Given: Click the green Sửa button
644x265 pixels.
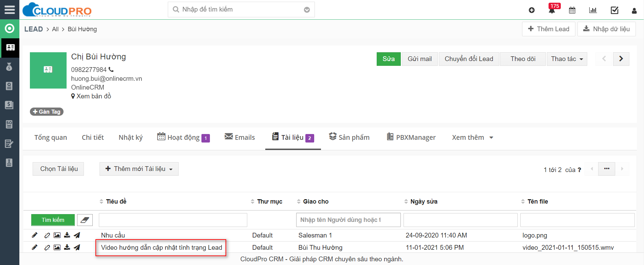Looking at the screenshot, I should click(389, 59).
